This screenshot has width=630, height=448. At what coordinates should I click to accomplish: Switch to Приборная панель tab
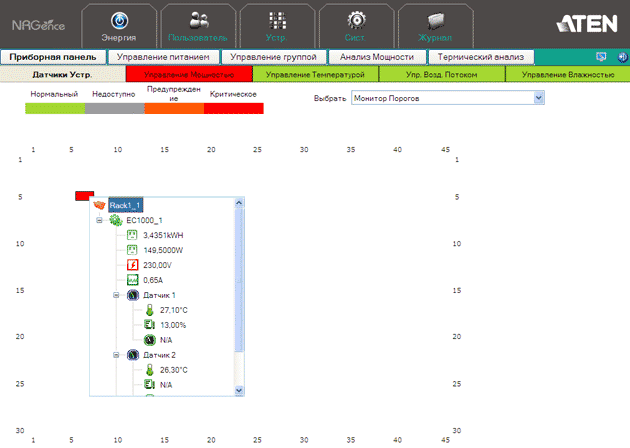(53, 57)
